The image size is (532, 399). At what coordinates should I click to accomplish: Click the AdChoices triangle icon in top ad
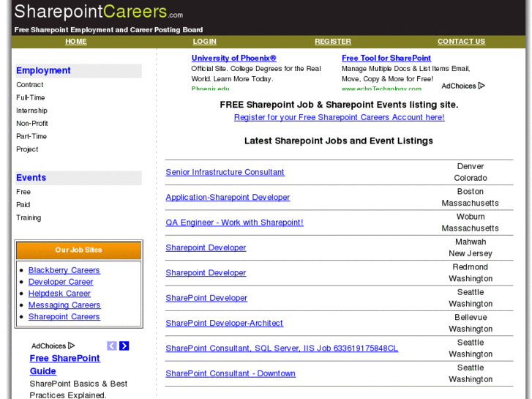(482, 86)
